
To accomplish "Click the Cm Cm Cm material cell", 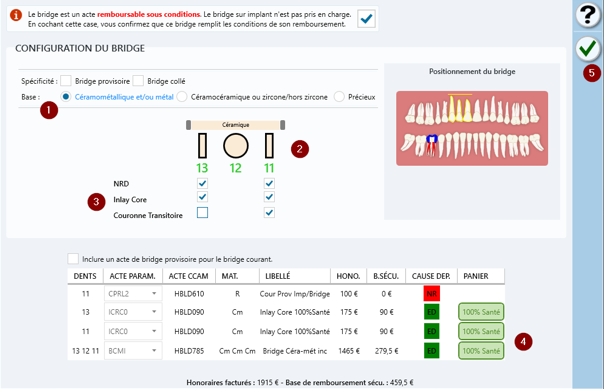I will pos(237,351).
